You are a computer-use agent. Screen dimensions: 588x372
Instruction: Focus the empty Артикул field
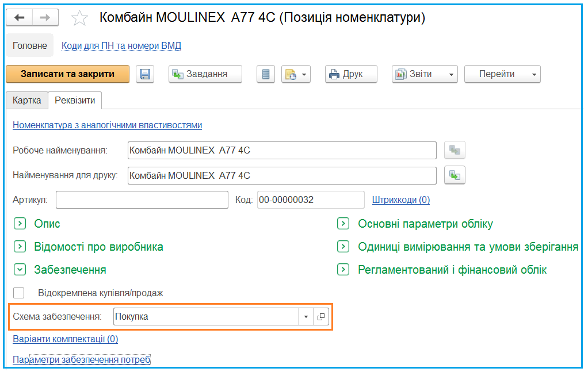(142, 200)
